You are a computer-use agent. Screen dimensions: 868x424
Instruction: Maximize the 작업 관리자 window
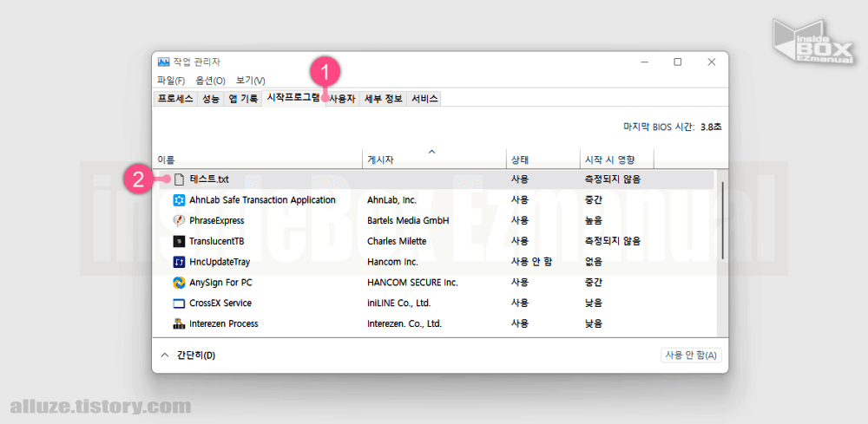click(x=678, y=62)
